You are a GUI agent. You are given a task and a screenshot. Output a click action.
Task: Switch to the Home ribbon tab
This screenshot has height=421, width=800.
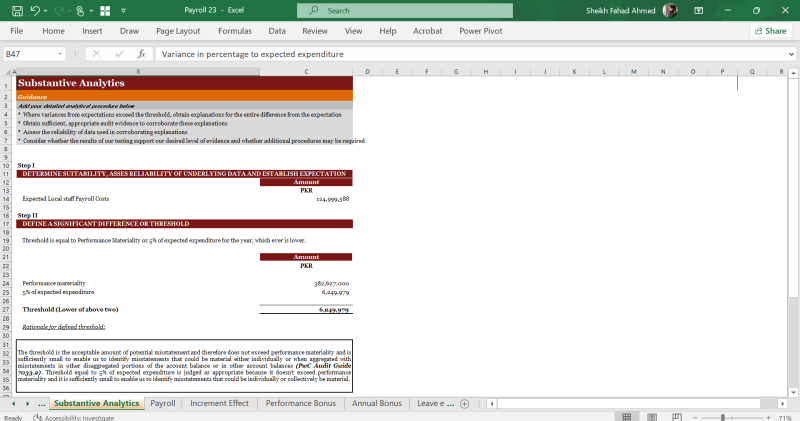[54, 31]
